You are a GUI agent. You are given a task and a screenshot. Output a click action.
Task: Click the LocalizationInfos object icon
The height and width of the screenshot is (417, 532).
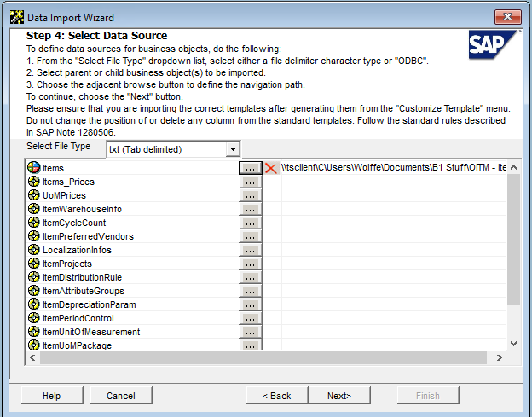point(33,250)
